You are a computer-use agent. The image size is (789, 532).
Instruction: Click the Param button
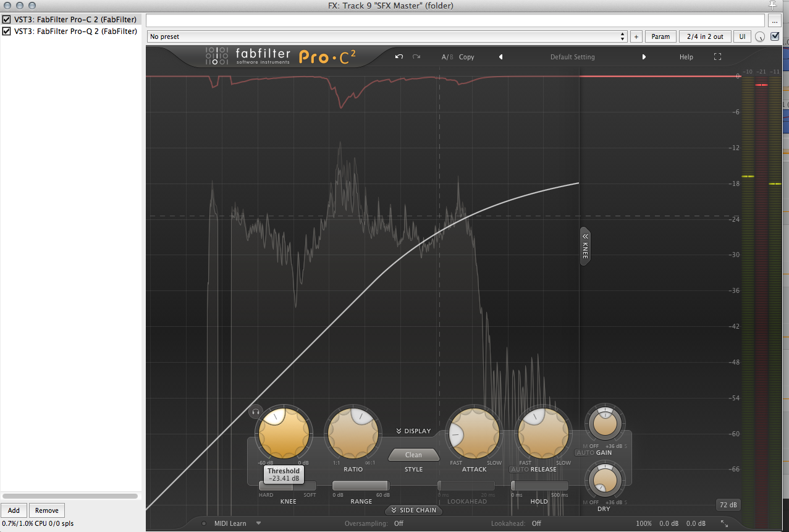[660, 36]
